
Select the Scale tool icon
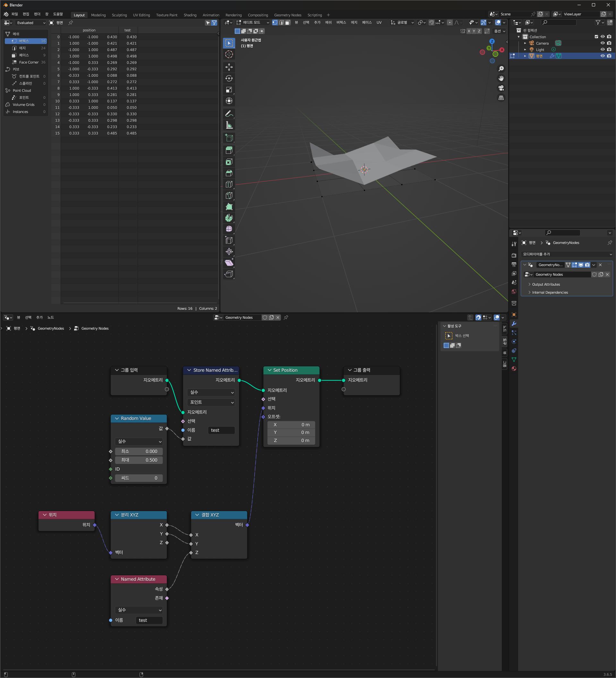(229, 90)
